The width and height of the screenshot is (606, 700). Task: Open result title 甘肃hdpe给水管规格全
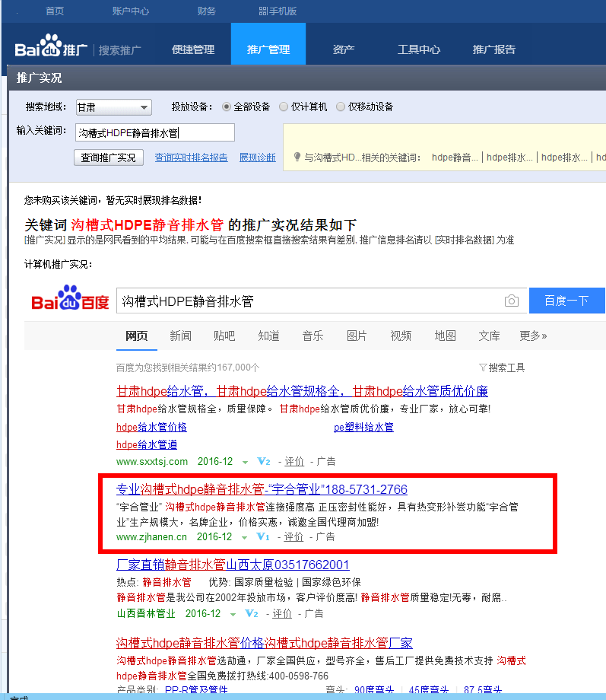point(302,392)
